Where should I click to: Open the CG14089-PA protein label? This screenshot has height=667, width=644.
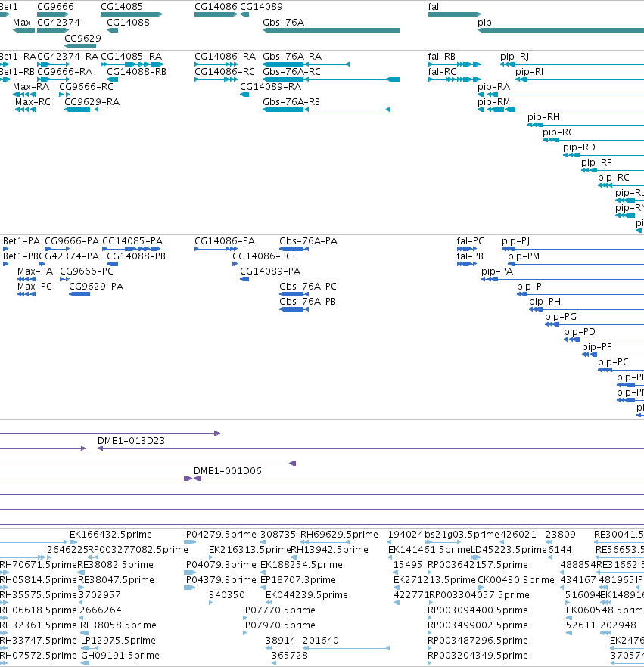click(270, 271)
